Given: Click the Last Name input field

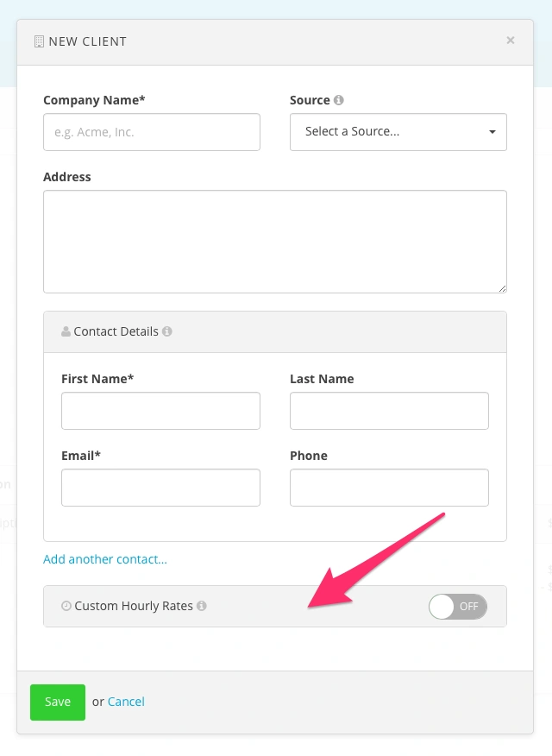Looking at the screenshot, I should point(389,411).
